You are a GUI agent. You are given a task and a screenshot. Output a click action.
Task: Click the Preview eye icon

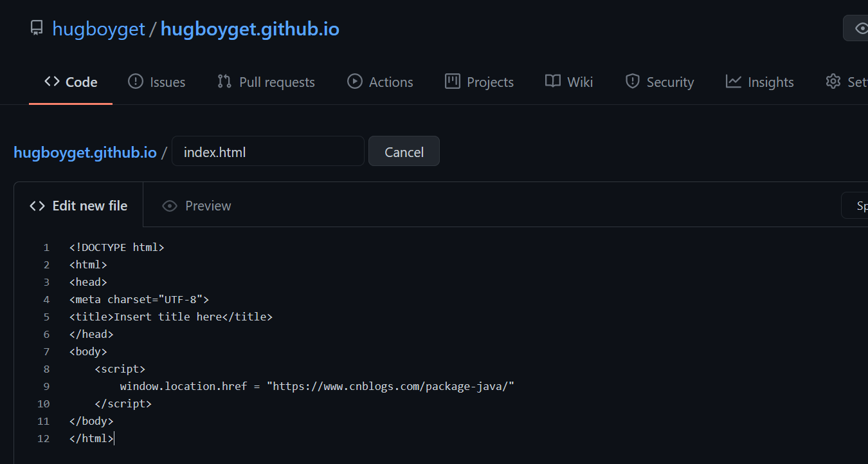pos(170,206)
